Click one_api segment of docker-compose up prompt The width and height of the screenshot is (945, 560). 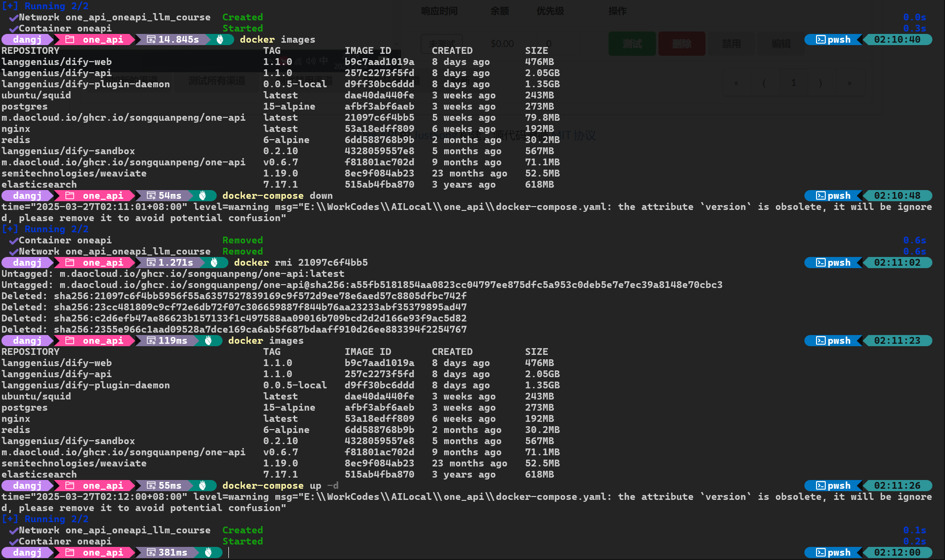pos(103,485)
